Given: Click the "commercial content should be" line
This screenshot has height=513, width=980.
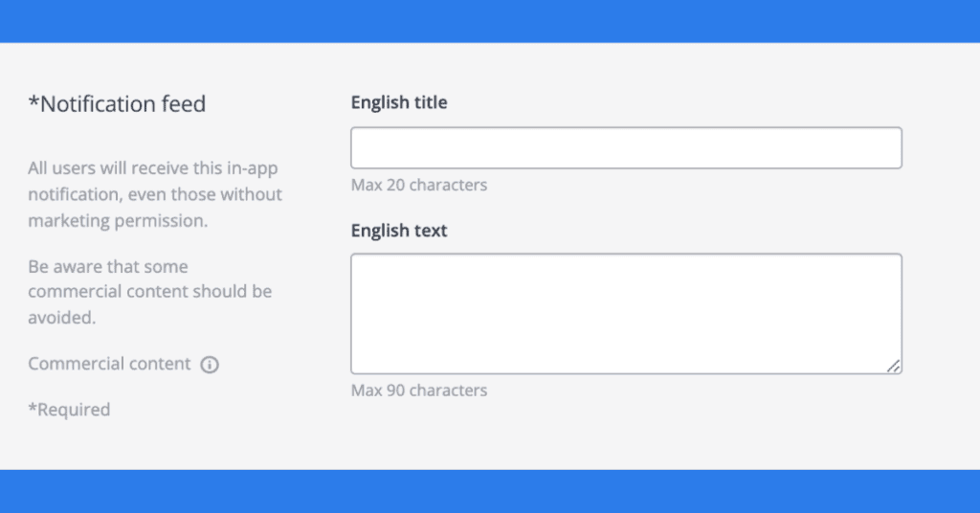Looking at the screenshot, I should (x=150, y=291).
